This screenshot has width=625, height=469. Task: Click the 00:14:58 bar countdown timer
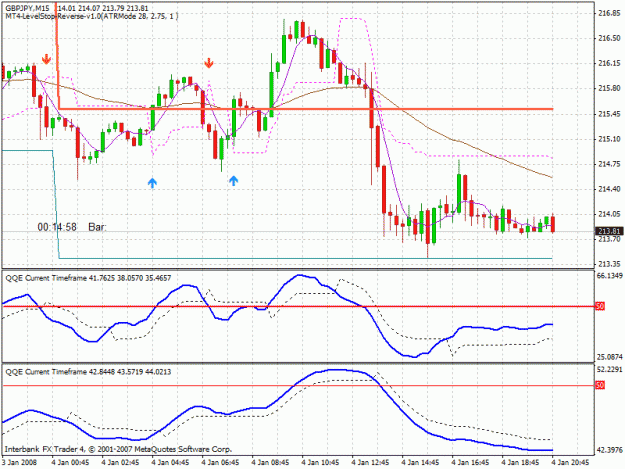coord(57,227)
